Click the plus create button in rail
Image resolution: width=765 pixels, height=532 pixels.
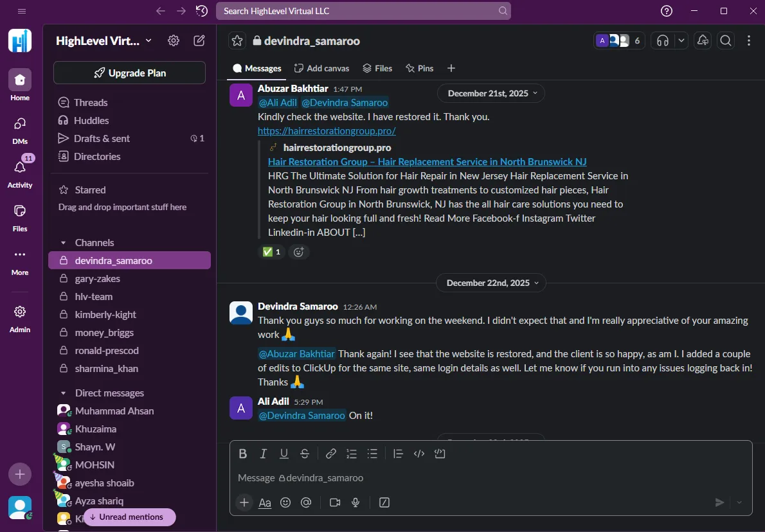point(20,474)
